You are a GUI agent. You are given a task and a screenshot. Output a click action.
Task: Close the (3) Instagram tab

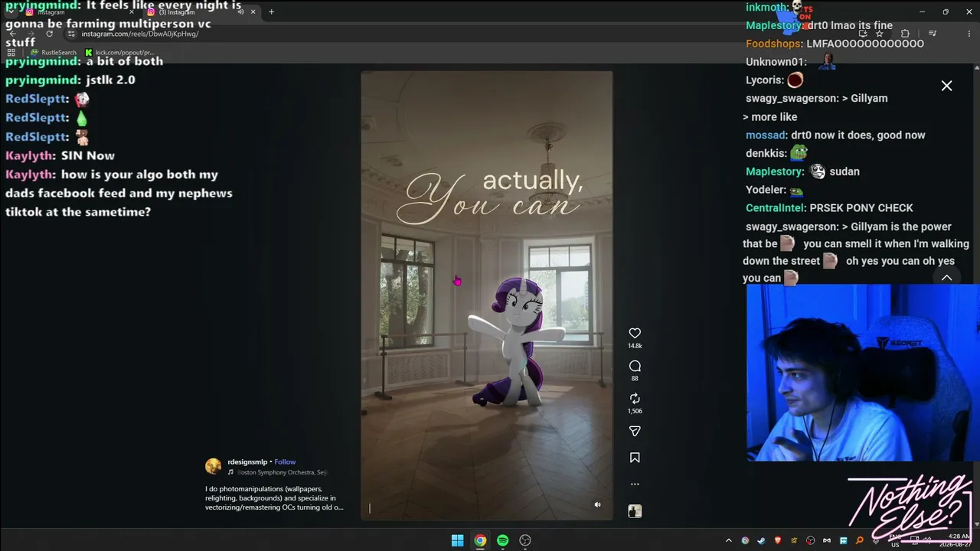(x=253, y=12)
